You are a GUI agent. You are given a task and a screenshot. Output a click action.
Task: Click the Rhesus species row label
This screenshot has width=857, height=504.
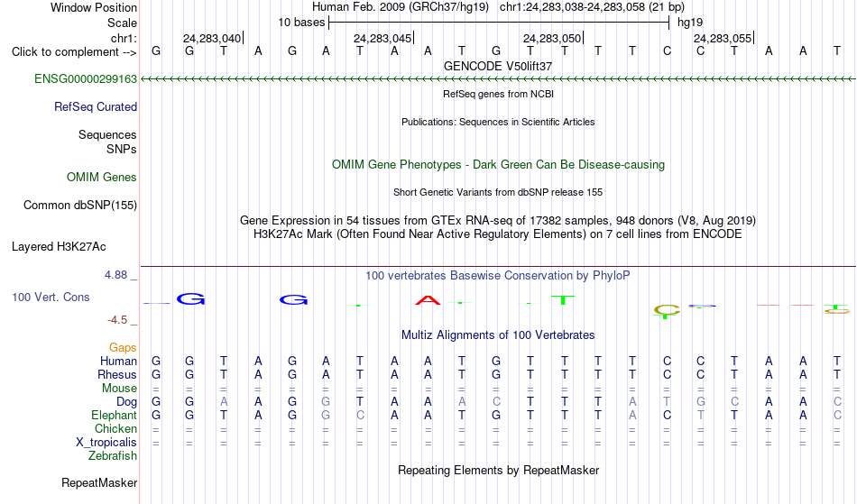tap(117, 374)
